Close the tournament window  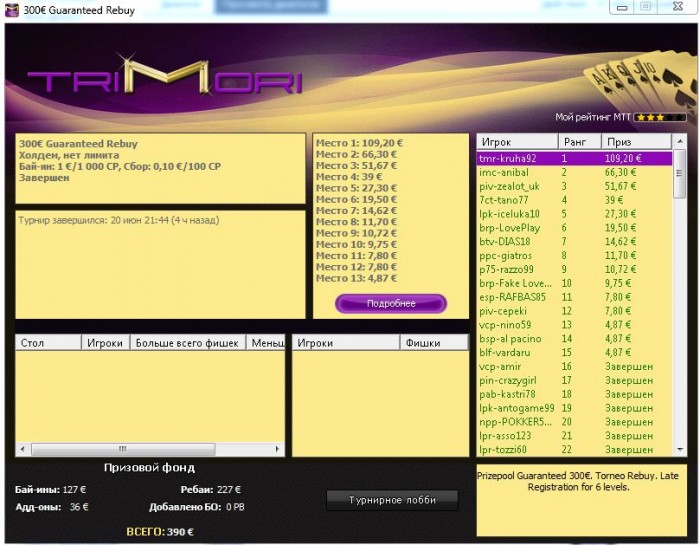point(677,6)
